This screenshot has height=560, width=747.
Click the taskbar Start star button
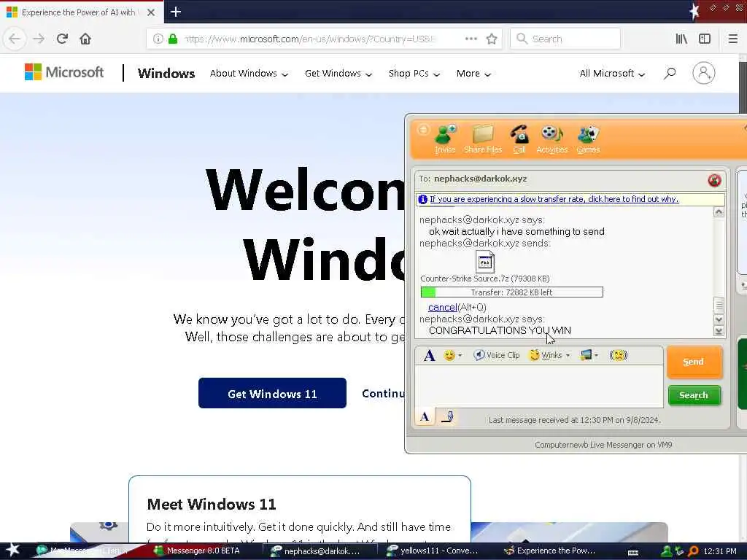(12, 551)
